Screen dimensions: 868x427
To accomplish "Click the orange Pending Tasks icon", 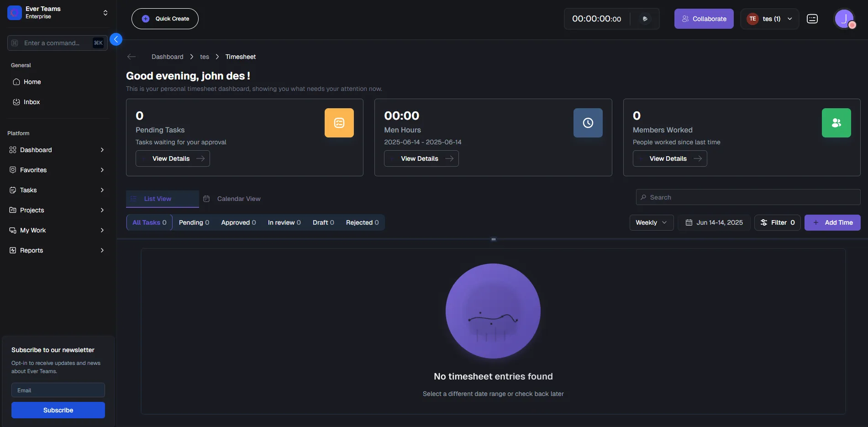I will [339, 123].
